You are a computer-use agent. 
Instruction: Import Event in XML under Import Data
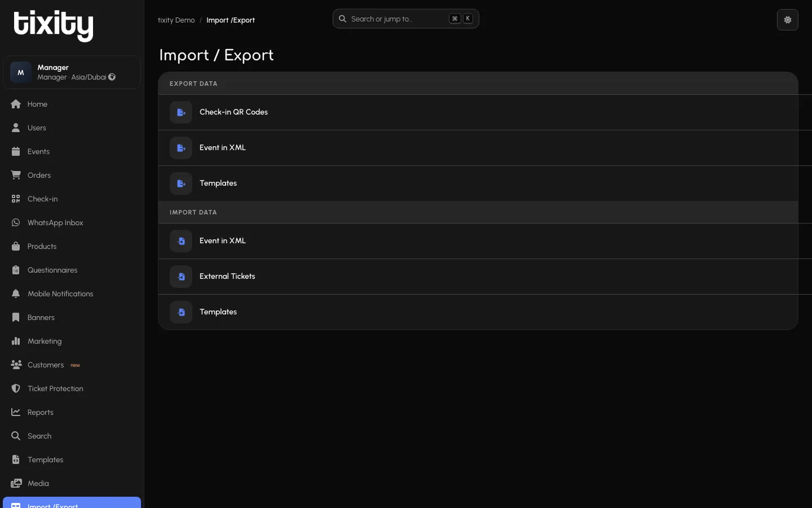coord(478,241)
